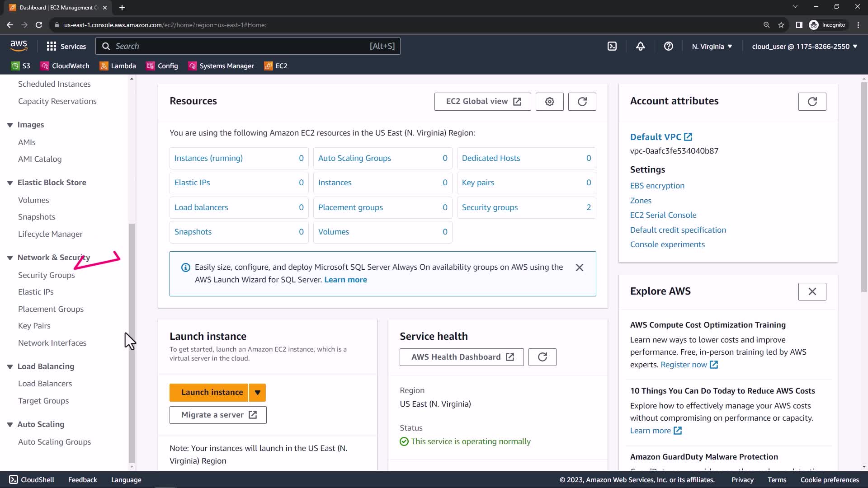Open the cloud_user account menu

pos(804,47)
